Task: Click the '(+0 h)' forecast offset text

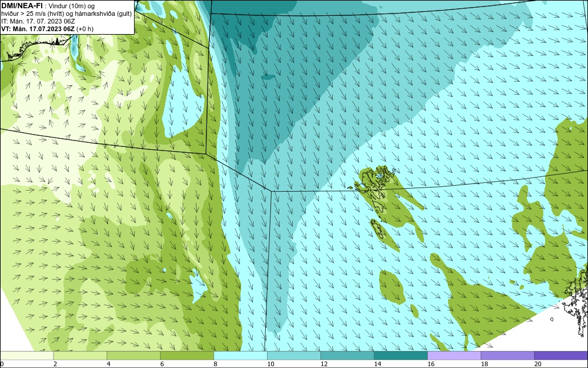Action: click(x=85, y=29)
